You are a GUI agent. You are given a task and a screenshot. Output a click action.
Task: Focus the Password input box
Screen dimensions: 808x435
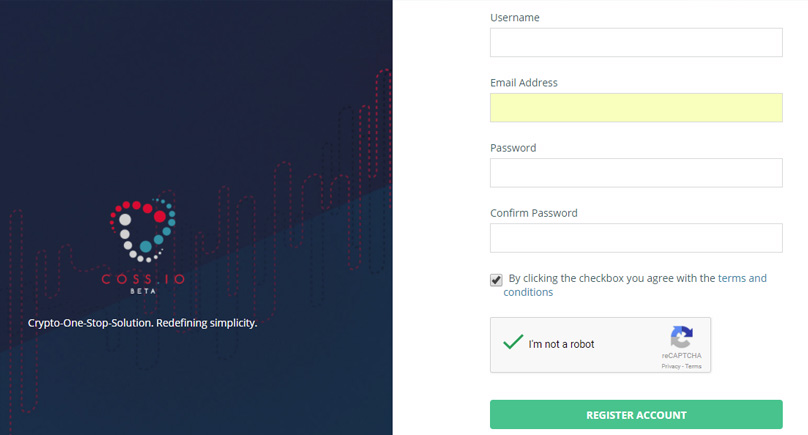tap(636, 173)
